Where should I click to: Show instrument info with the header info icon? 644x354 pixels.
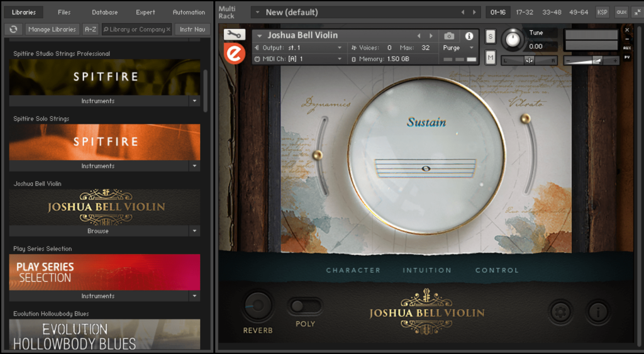pos(469,36)
